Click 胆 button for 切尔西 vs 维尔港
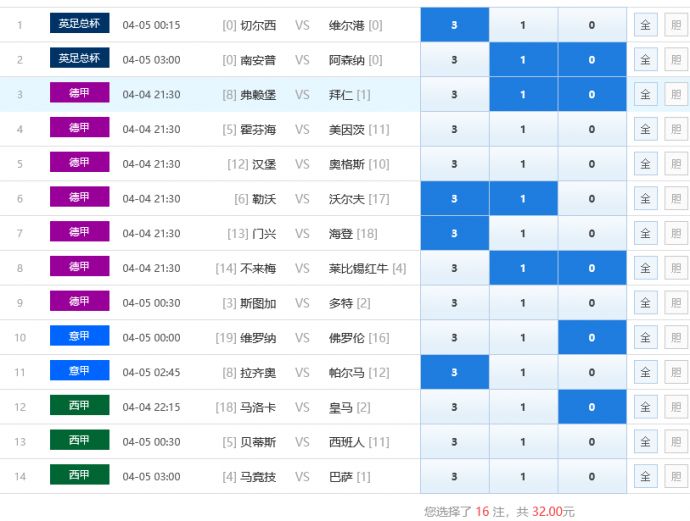Image resolution: width=690 pixels, height=521 pixels. tap(676, 25)
